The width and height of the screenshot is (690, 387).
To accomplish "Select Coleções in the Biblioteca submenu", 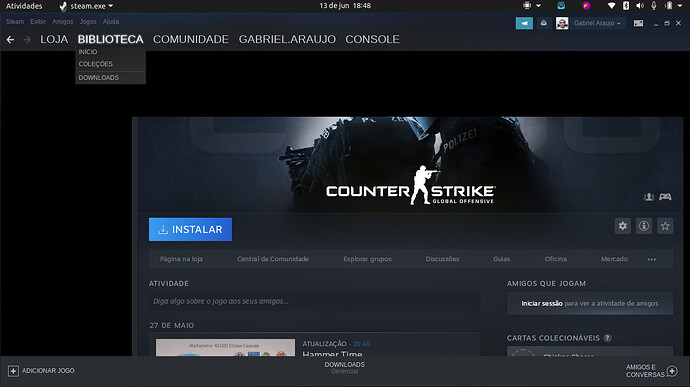I will [x=95, y=64].
